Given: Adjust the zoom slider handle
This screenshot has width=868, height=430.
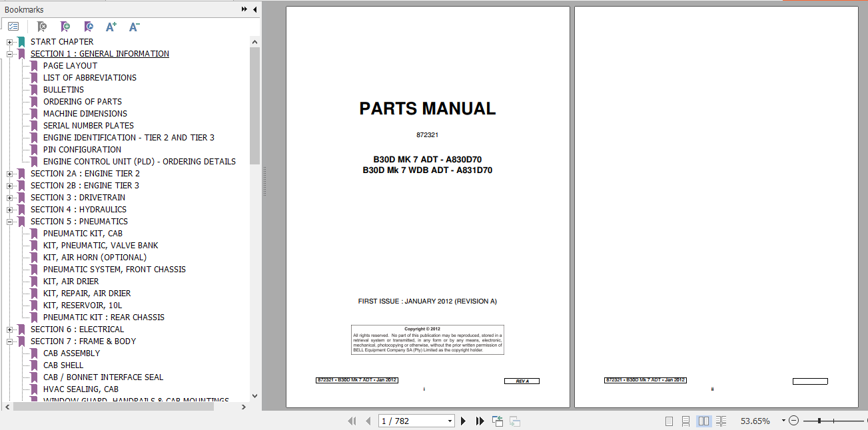Looking at the screenshot, I should (x=820, y=421).
